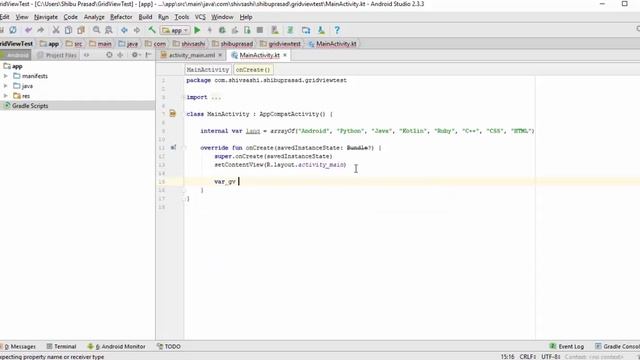Collapse the onCreate function fold marker
The image size is (640, 360).
(184, 148)
